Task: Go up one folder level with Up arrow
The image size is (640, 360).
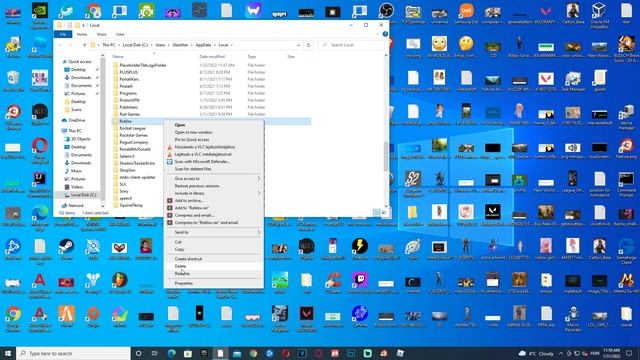Action: coord(84,45)
